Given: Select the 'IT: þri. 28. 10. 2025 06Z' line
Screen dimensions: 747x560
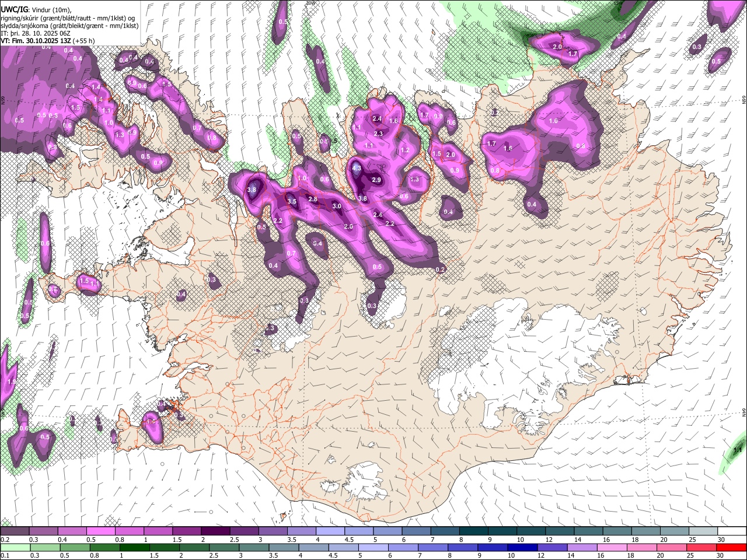Looking at the screenshot, I should click(x=35, y=34).
